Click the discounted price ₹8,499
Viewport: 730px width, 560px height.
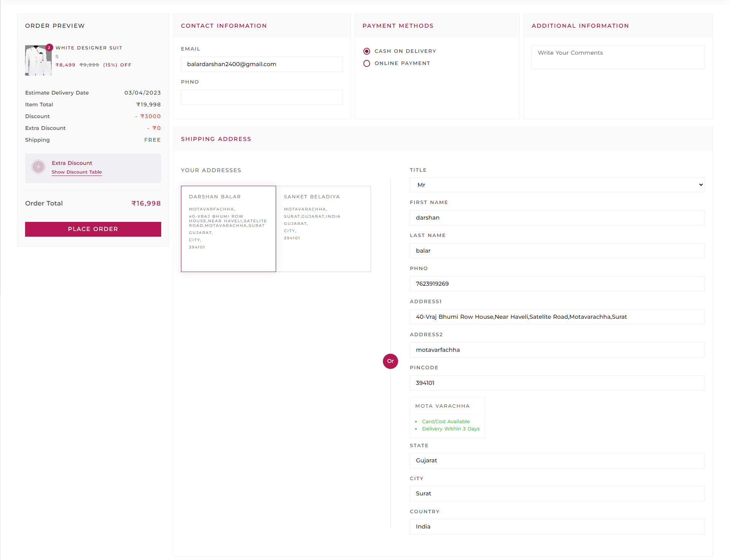pos(65,65)
